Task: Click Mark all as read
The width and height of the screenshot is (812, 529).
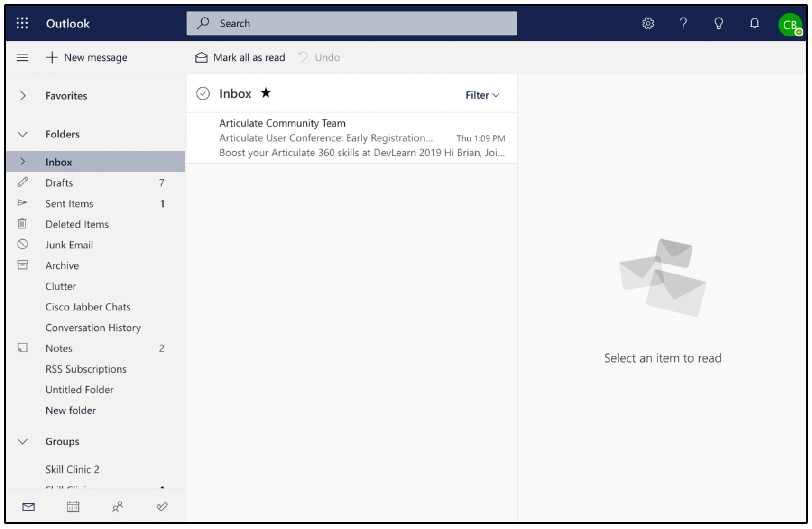Action: (x=240, y=57)
